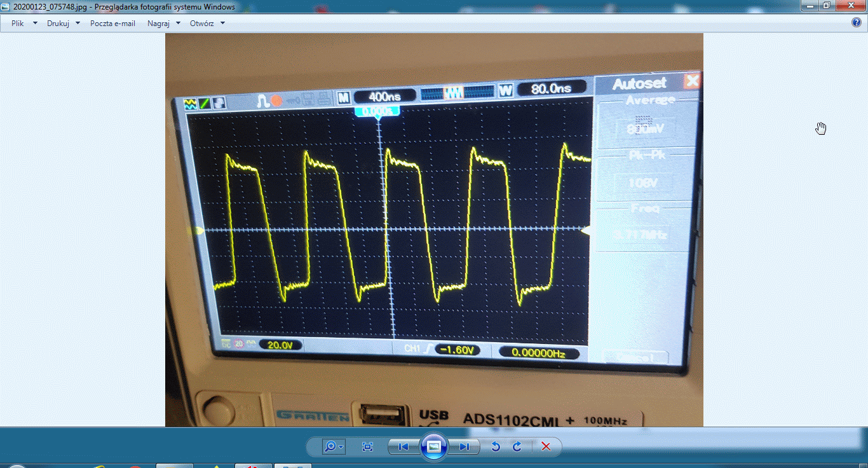Rotate the photo clockwise

point(517,446)
